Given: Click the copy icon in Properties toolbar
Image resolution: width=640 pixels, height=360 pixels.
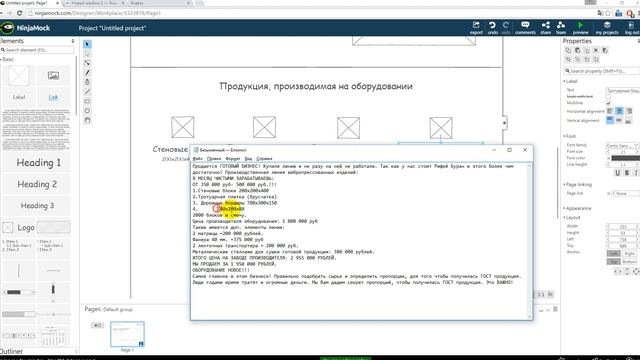Looking at the screenshot, I should [x=568, y=50].
